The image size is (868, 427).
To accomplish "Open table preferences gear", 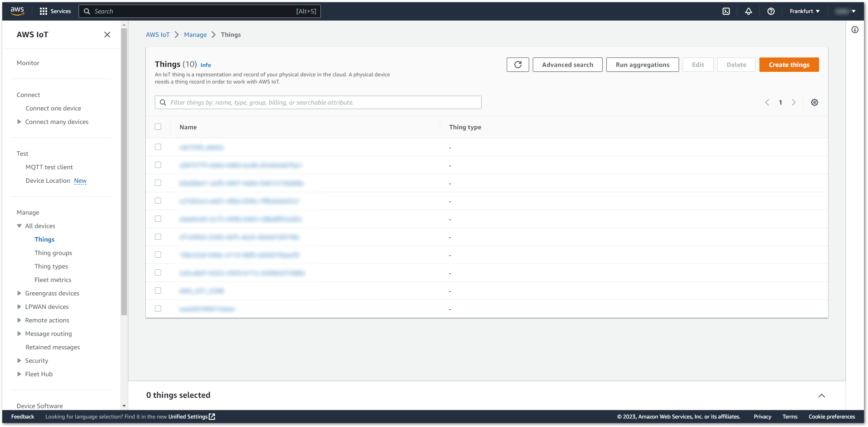I will pyautogui.click(x=815, y=102).
